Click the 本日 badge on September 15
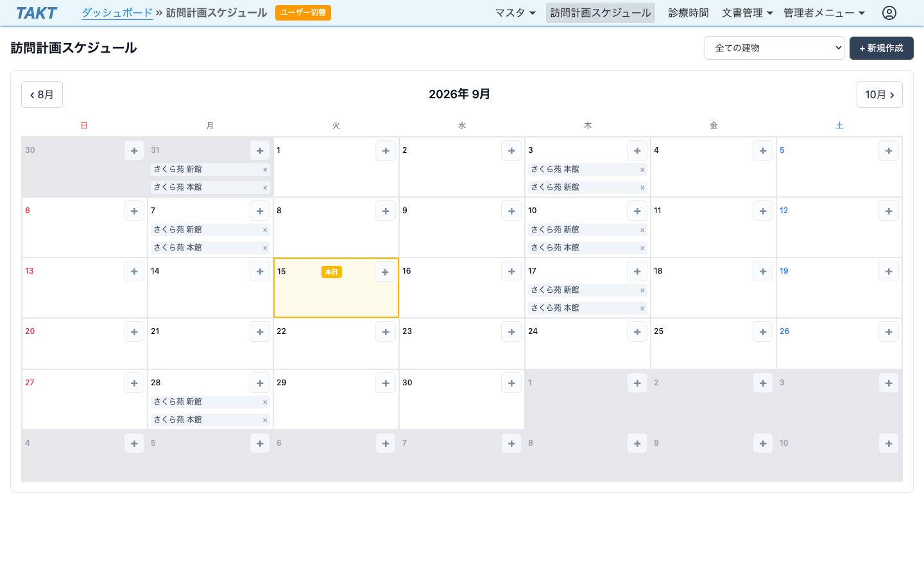924x578 pixels. [x=332, y=272]
